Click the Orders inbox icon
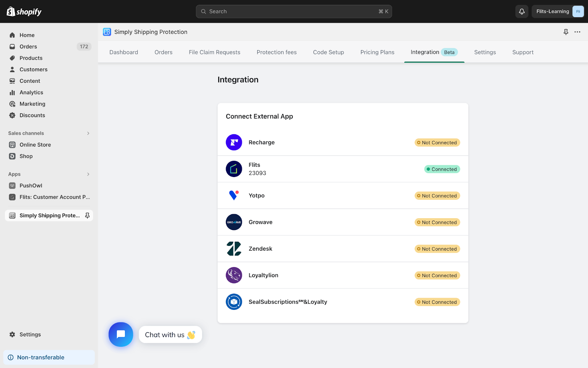Image resolution: width=588 pixels, height=368 pixels. click(12, 46)
